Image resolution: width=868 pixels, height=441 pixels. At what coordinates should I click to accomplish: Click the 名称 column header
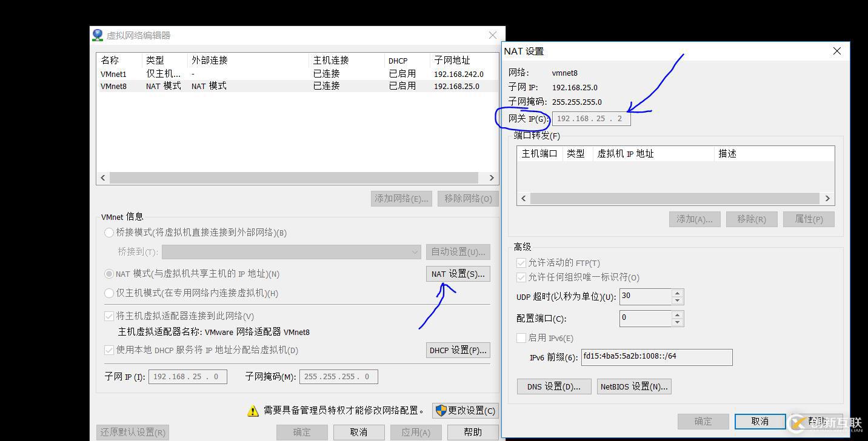pyautogui.click(x=119, y=61)
